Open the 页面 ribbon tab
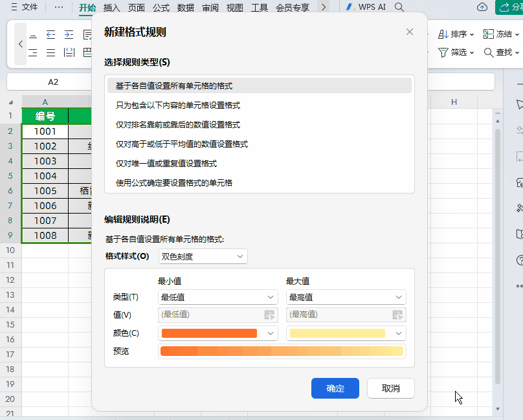 137,7
